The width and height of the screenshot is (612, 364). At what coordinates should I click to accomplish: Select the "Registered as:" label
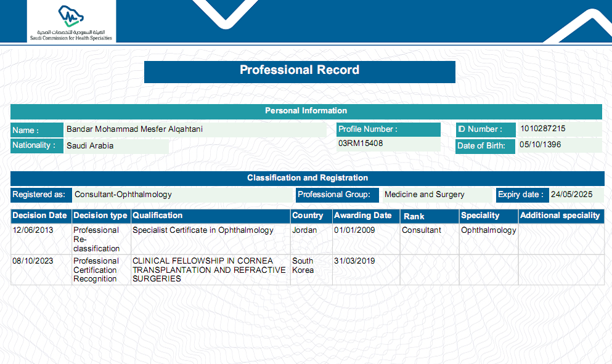(41, 195)
